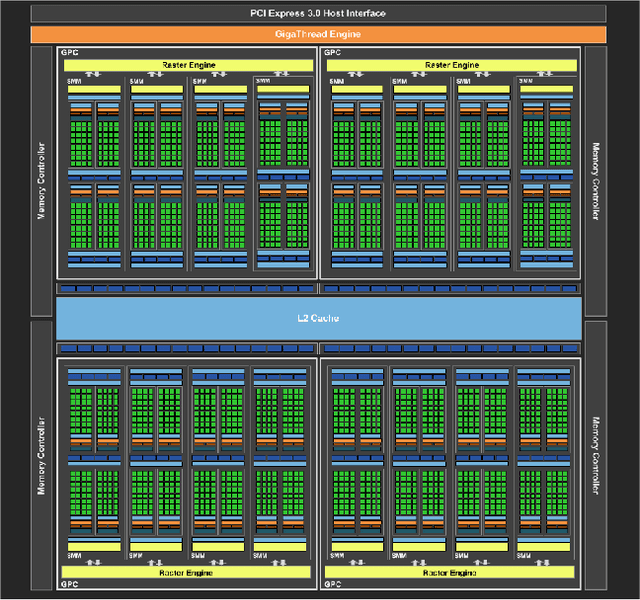Select the Raster Engine bar in bottom-right GPC
The image size is (640, 600).
coord(451,572)
